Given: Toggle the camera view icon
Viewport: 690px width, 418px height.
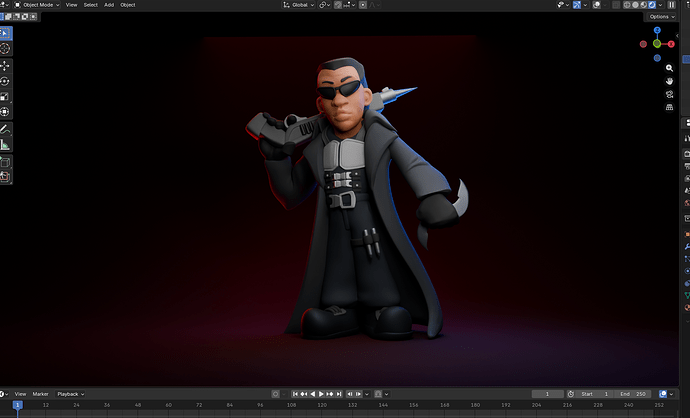Looking at the screenshot, I should (x=669, y=94).
